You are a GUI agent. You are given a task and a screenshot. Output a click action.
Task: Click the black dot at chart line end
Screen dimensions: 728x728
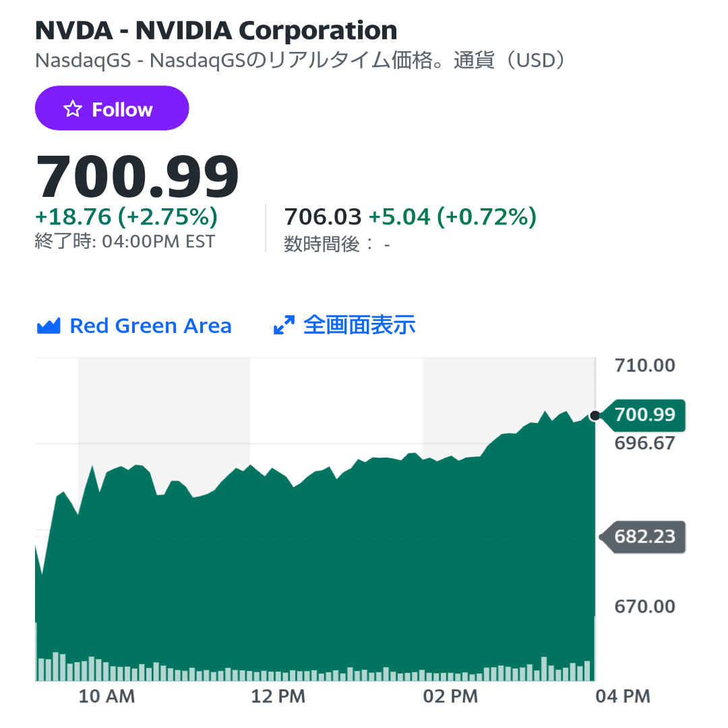click(x=595, y=416)
